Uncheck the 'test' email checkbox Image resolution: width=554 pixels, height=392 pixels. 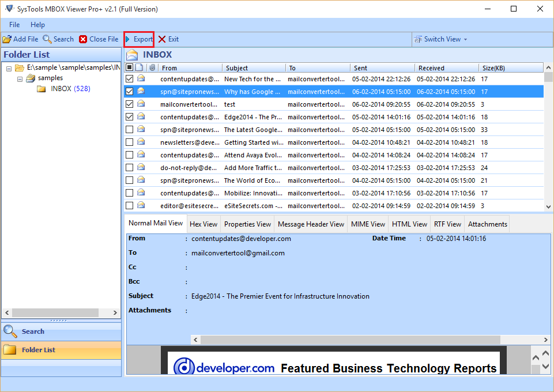(x=130, y=104)
